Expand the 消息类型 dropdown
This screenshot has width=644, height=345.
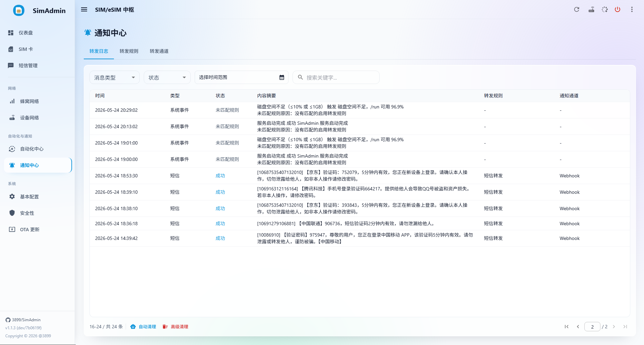115,78
